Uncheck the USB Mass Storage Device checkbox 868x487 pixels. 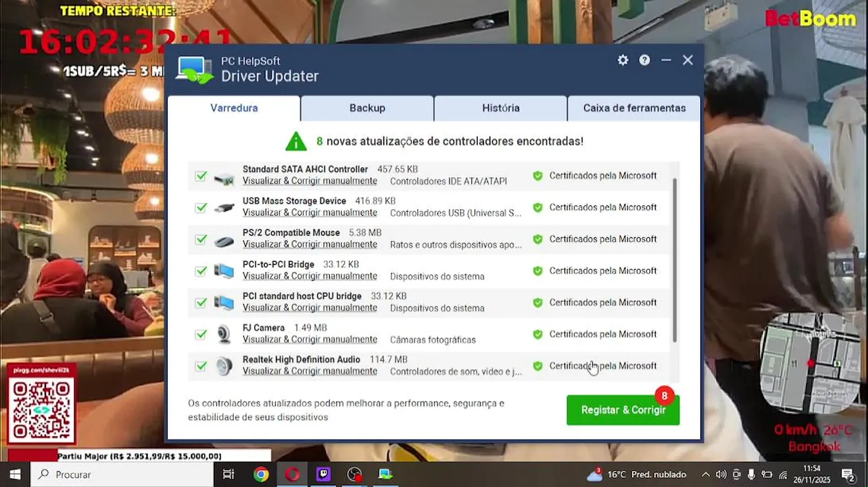click(201, 208)
